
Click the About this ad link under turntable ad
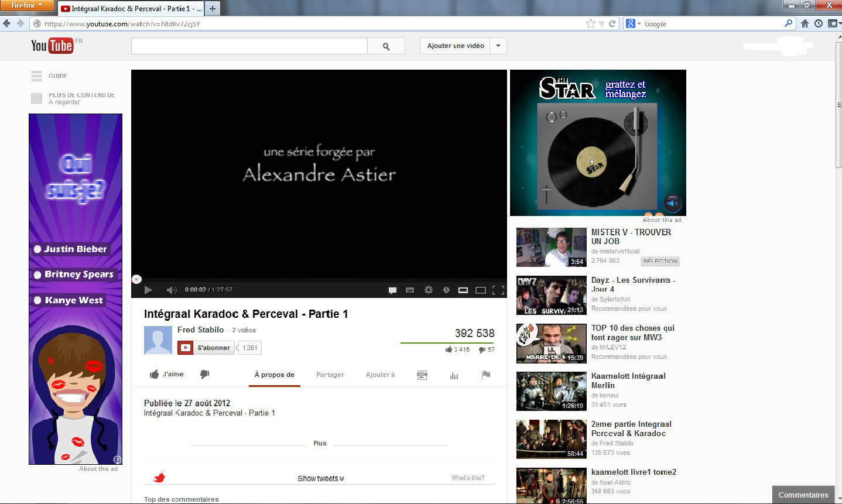[662, 220]
